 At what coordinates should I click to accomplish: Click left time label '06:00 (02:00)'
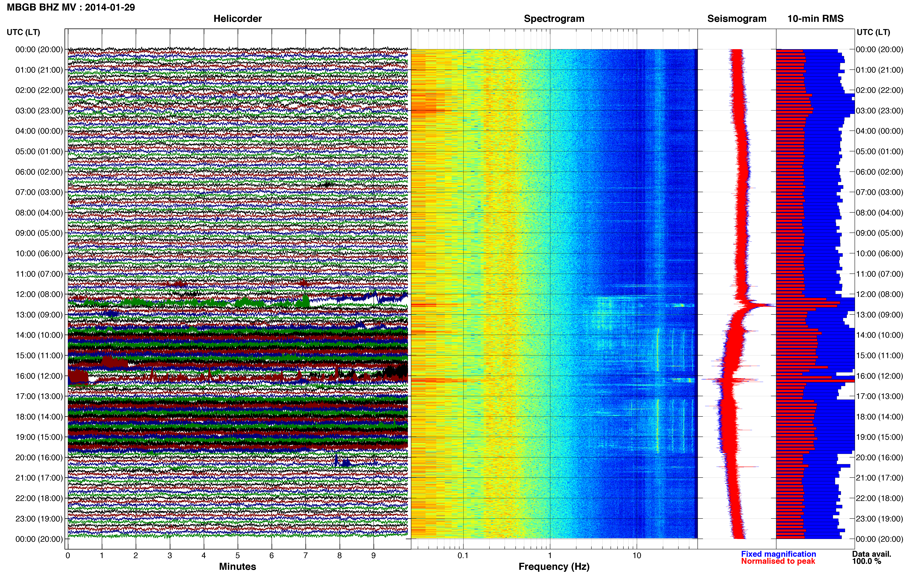(39, 172)
